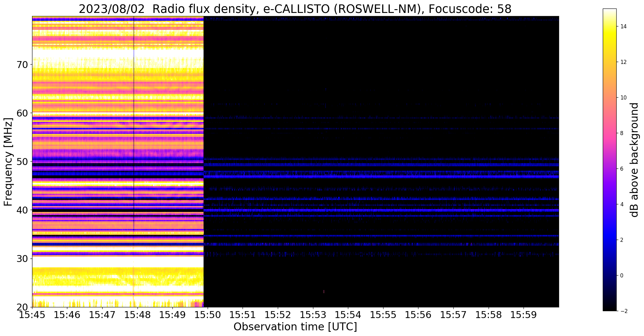Click the 50 MHz frequency tick label
Screen dimensions: 644x336
(22, 162)
